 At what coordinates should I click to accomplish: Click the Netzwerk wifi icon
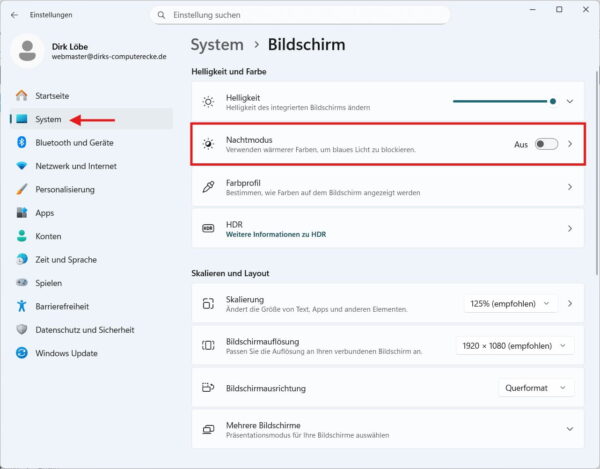(x=22, y=166)
